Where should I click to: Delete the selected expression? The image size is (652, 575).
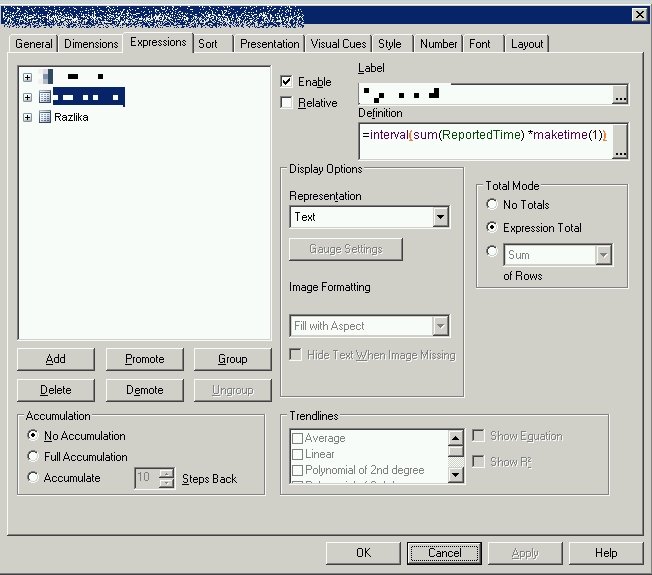(x=56, y=390)
